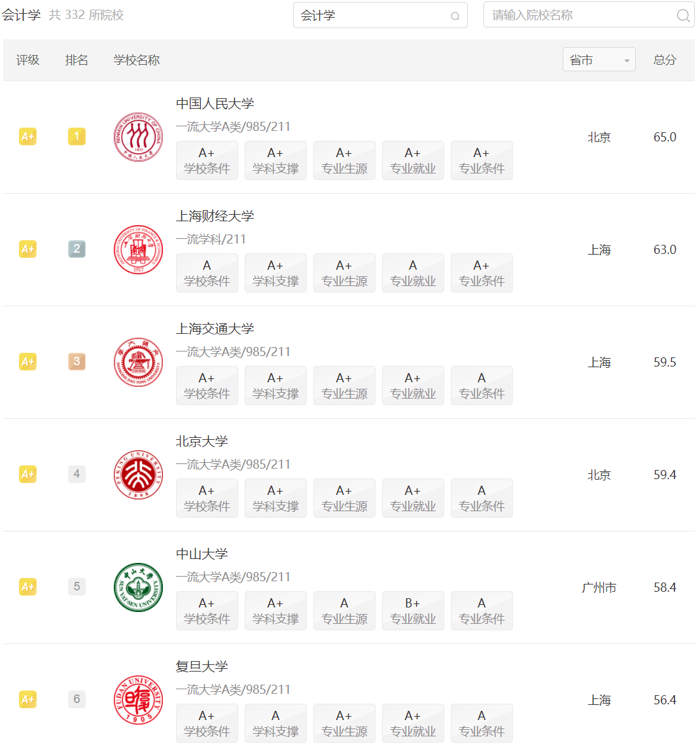Open the 会计学 major selector box

pos(380,16)
